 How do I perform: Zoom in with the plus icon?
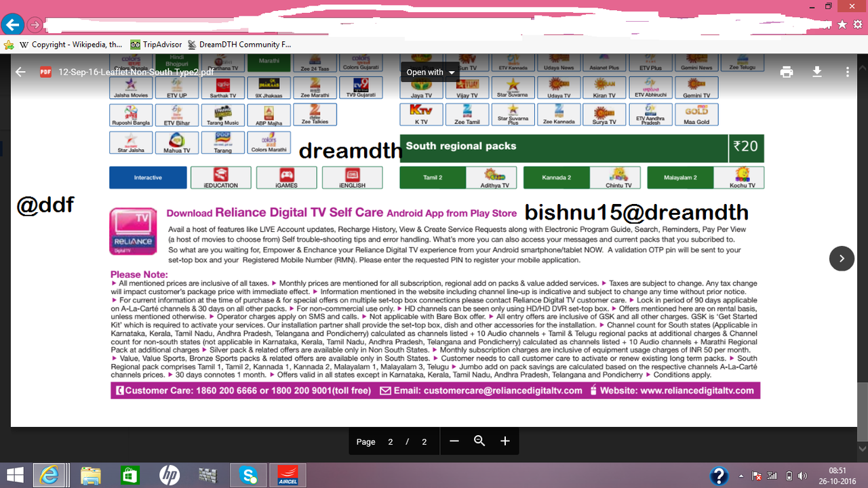coord(505,441)
